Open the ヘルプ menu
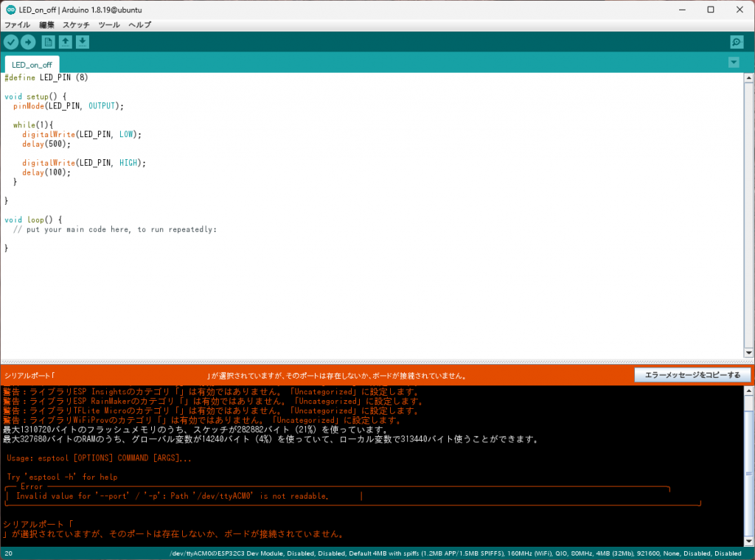The image size is (755, 560). click(x=139, y=25)
